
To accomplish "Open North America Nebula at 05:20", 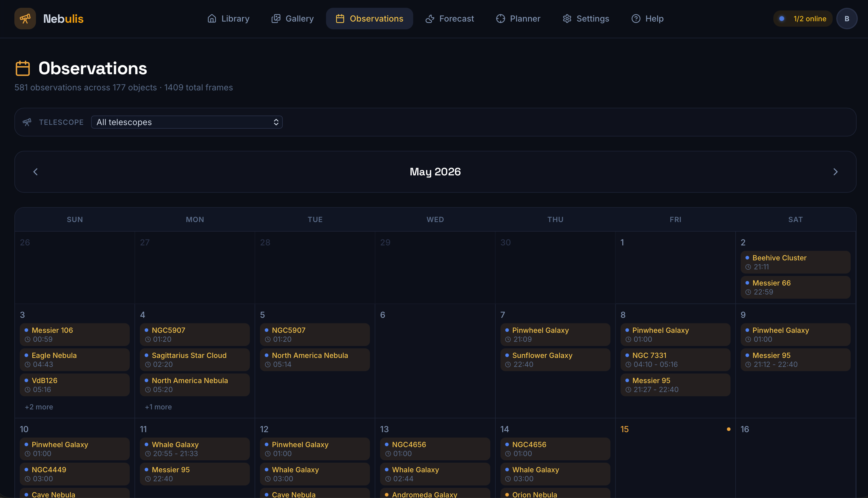I will tap(195, 385).
